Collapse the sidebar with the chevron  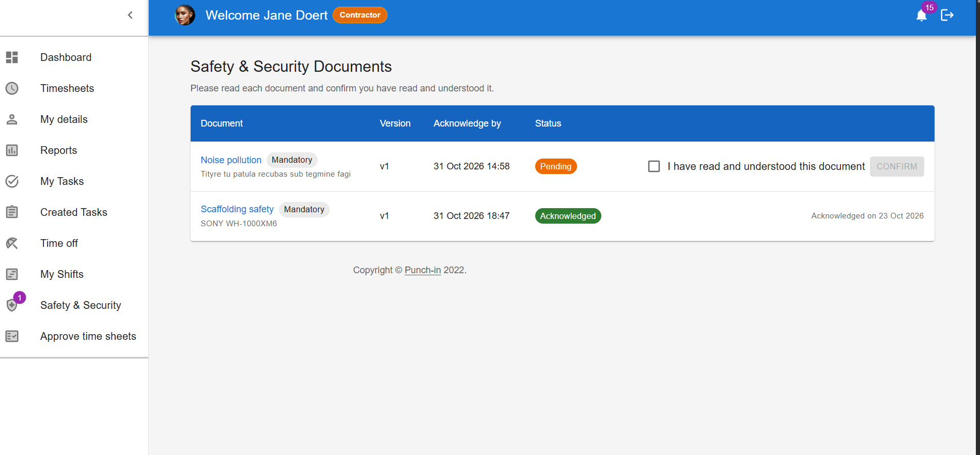tap(130, 15)
